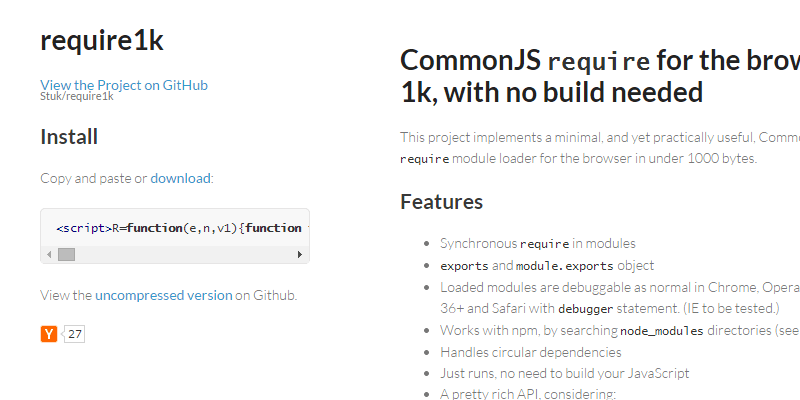Click the Features section heading
The image size is (800, 400).
tap(441, 201)
